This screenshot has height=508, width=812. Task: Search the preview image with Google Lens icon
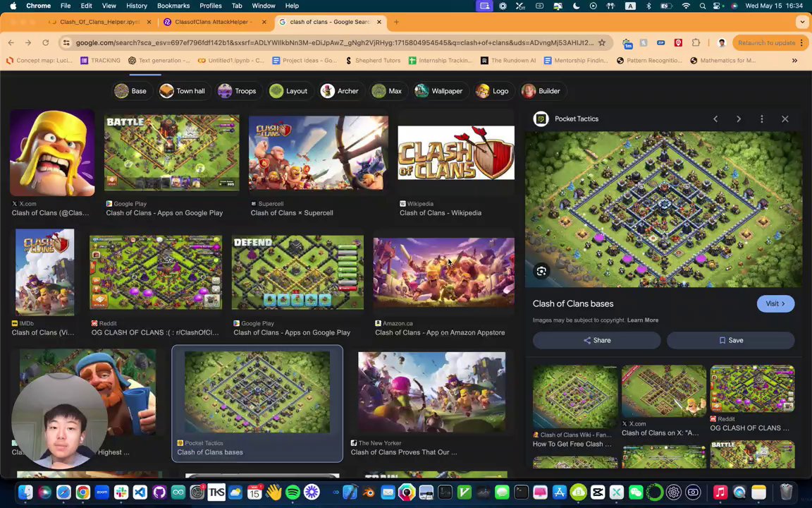click(x=541, y=271)
